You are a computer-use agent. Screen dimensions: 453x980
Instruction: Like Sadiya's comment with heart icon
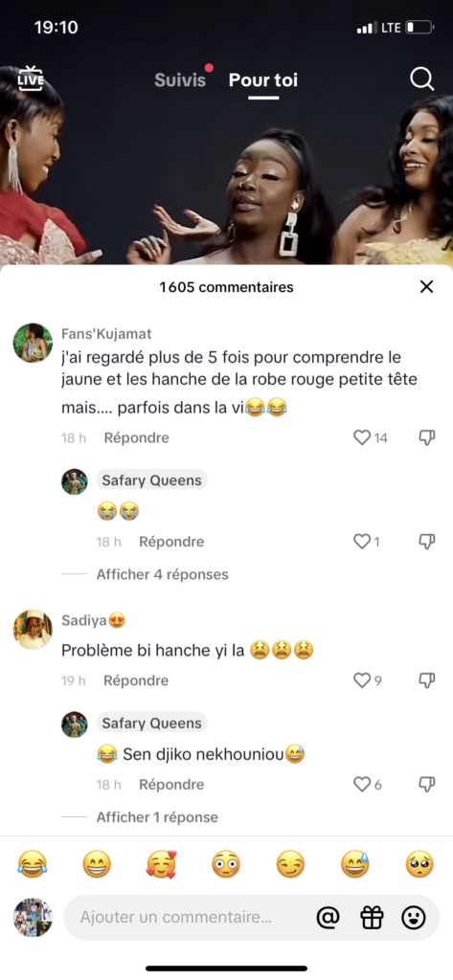point(362,680)
